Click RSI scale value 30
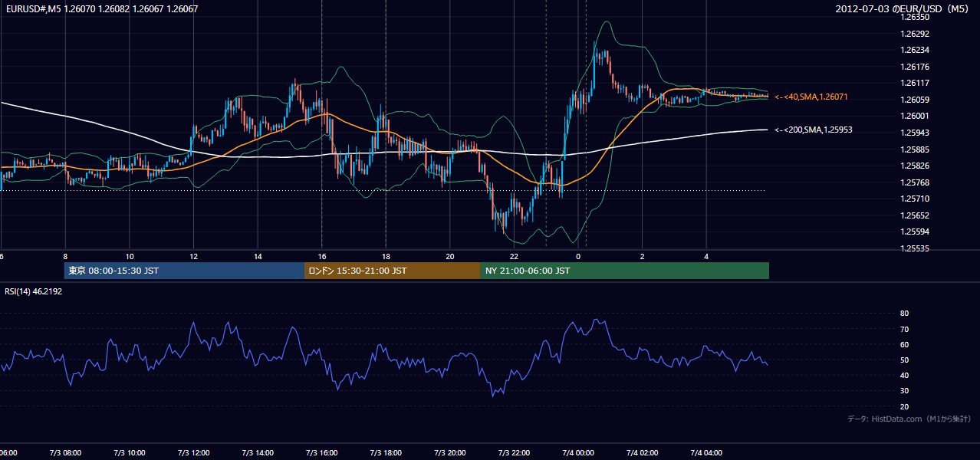 pos(904,392)
